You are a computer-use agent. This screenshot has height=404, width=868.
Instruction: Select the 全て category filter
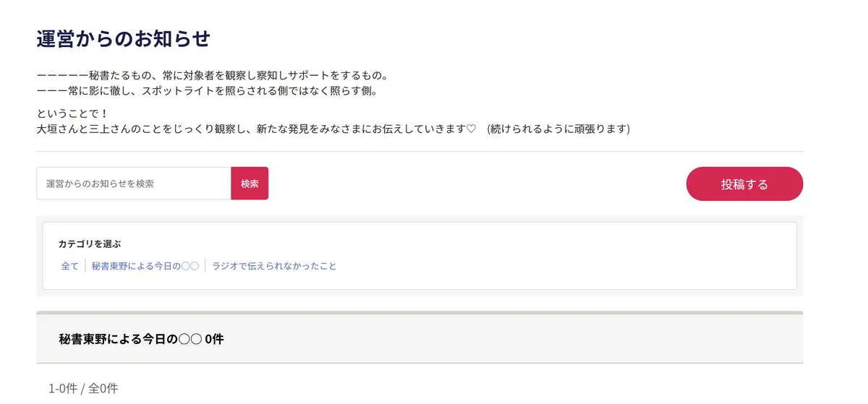[70, 266]
